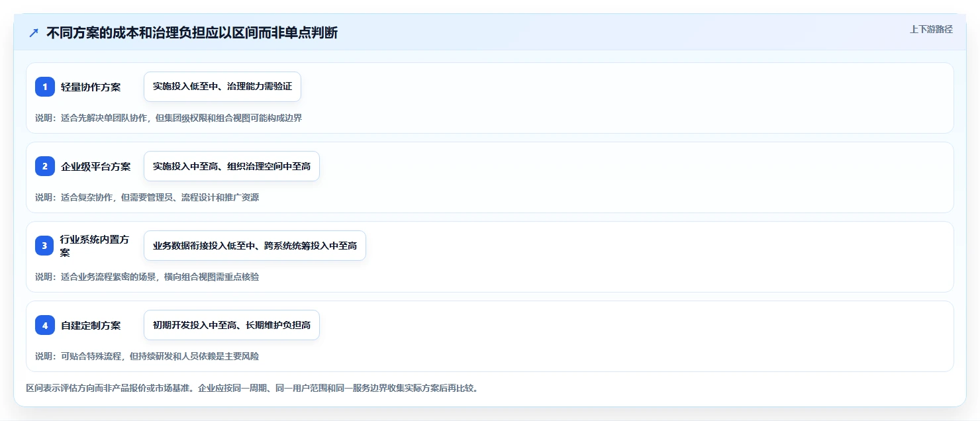Click the 实施投入中至高、组织治理空间中至高 pill
The image size is (980, 421).
click(x=232, y=166)
